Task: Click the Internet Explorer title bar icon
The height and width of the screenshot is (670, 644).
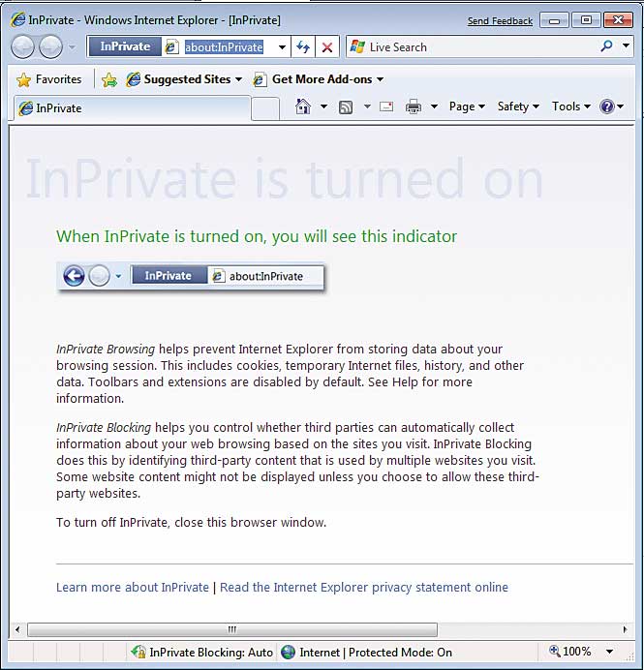Action: [18, 20]
